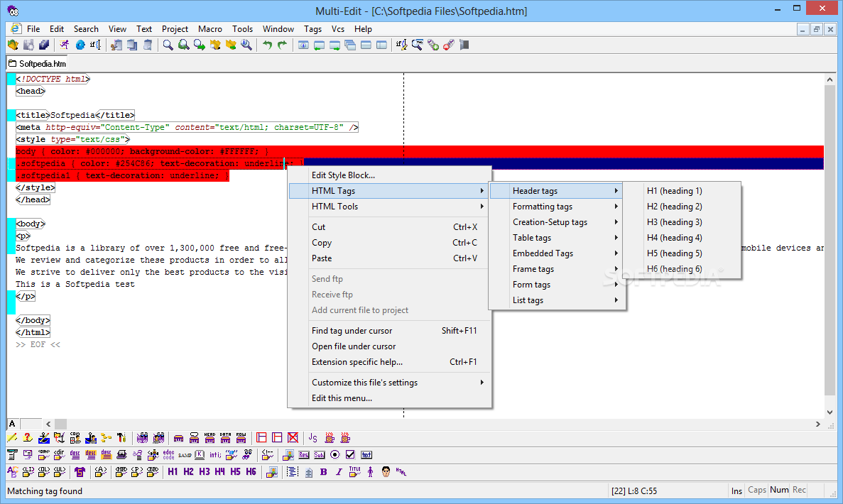Insert an LI list item tag
Image resolution: width=843 pixels, height=504 pixels.
(28, 471)
